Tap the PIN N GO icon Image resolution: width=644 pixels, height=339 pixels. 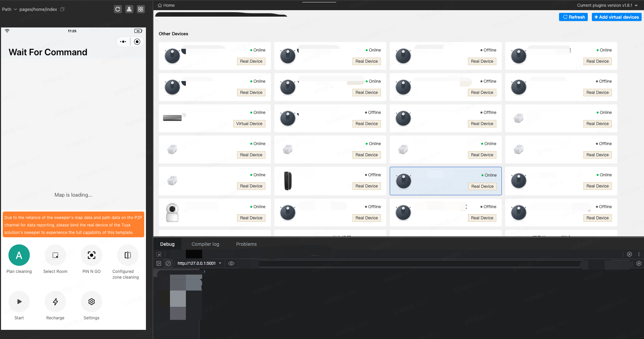pos(91,255)
